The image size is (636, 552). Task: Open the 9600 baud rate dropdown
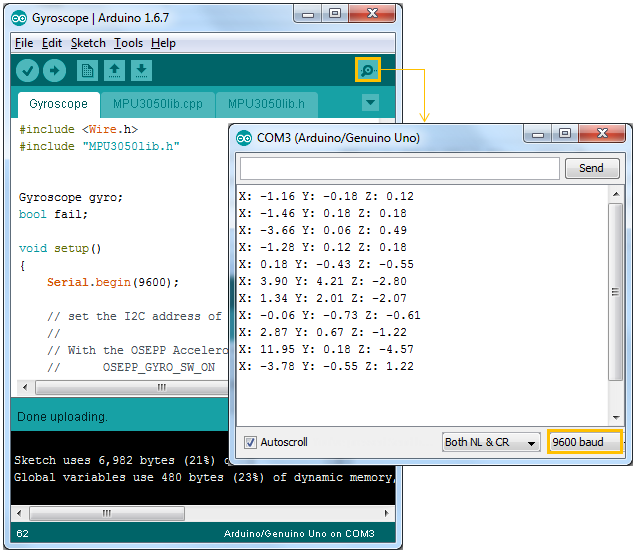tap(584, 442)
